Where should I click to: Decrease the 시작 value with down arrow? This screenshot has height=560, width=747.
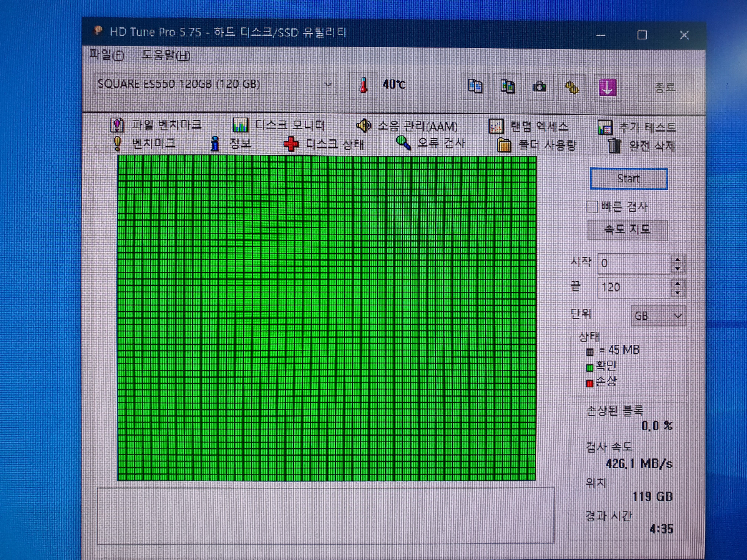[x=678, y=269]
